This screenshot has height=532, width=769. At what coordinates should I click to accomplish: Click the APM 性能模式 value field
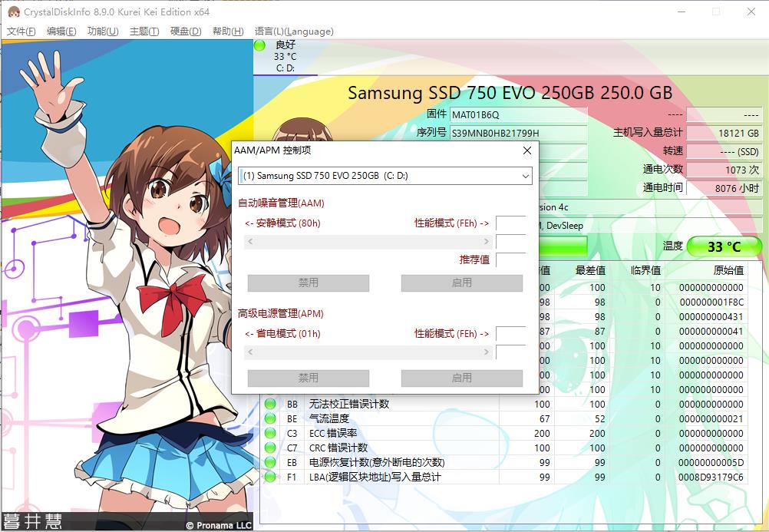510,334
